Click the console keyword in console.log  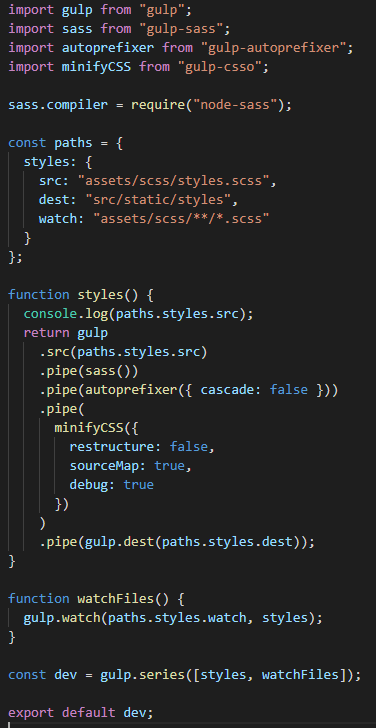51,314
